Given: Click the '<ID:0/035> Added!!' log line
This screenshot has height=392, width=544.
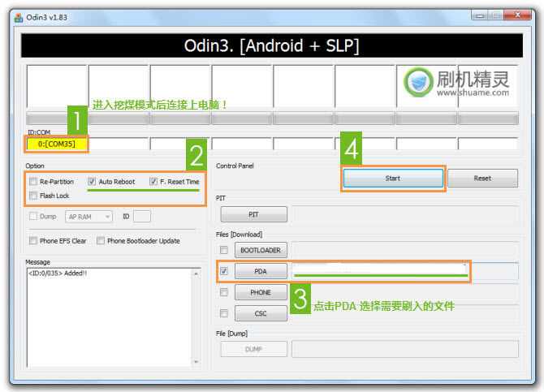Looking at the screenshot, I should pyautogui.click(x=58, y=274).
